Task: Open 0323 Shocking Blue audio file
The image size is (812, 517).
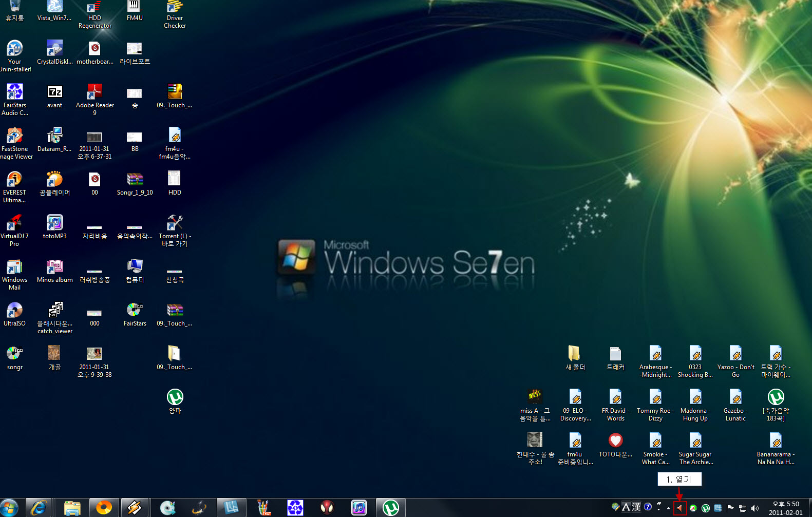Action: click(x=695, y=361)
